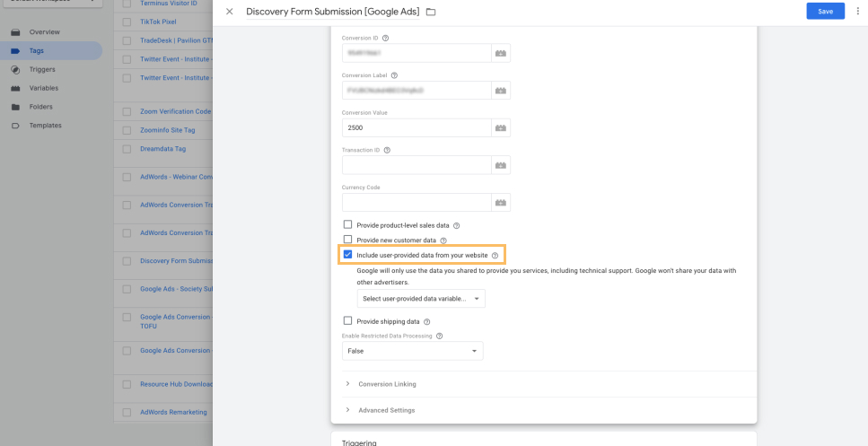Select checkbox for Dreamdata Tag
Screen dimensions: 868x446
click(x=127, y=149)
